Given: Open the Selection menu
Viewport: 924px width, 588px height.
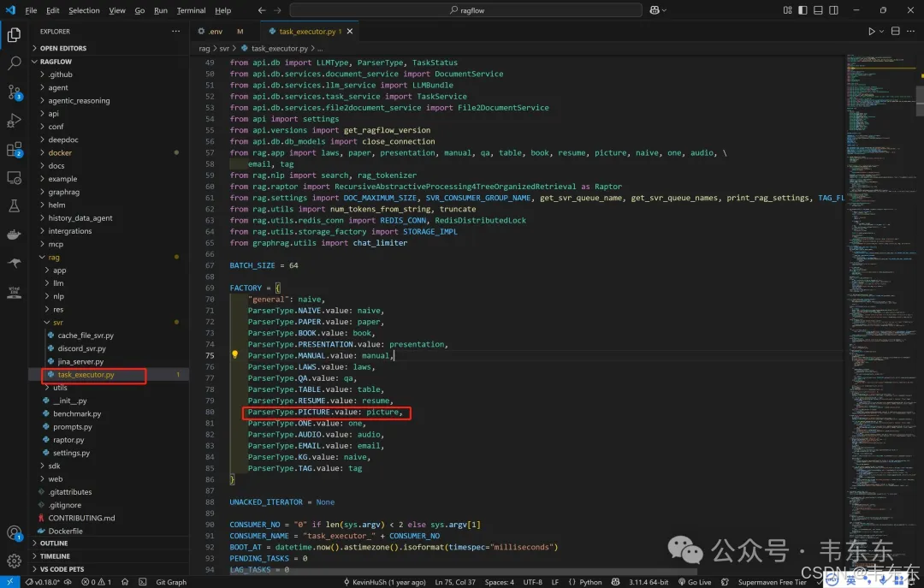Looking at the screenshot, I should pos(84,10).
